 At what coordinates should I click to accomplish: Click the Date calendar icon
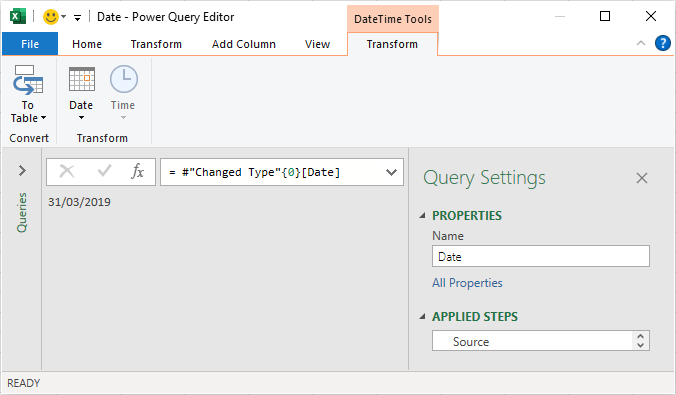pyautogui.click(x=81, y=79)
